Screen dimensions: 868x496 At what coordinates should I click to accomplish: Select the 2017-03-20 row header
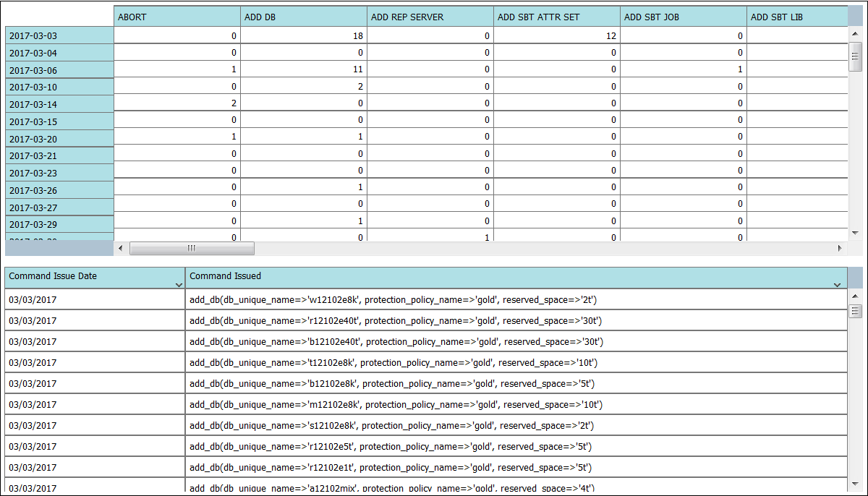tap(59, 139)
